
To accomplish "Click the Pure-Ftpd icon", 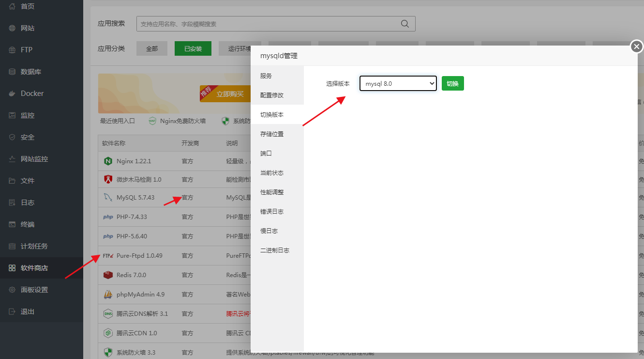I will (108, 256).
